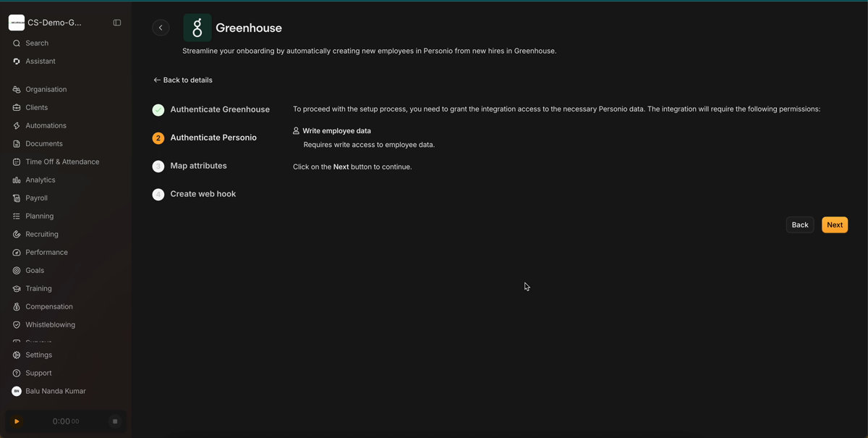Click the Support question mark icon
This screenshot has width=868, height=438.
[x=17, y=374]
